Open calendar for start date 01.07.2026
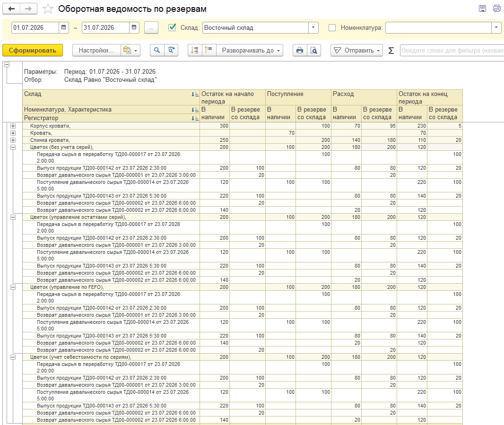504x425 pixels. [x=64, y=27]
